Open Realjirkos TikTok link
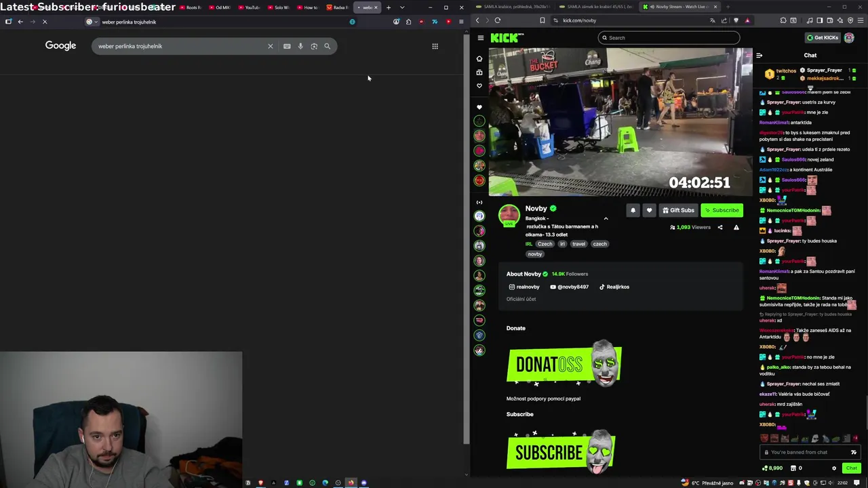The height and width of the screenshot is (488, 868). click(x=614, y=287)
